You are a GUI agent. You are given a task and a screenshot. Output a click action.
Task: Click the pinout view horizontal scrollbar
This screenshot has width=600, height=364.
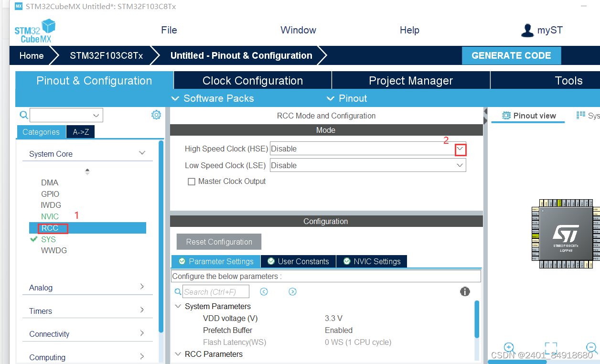517,362
